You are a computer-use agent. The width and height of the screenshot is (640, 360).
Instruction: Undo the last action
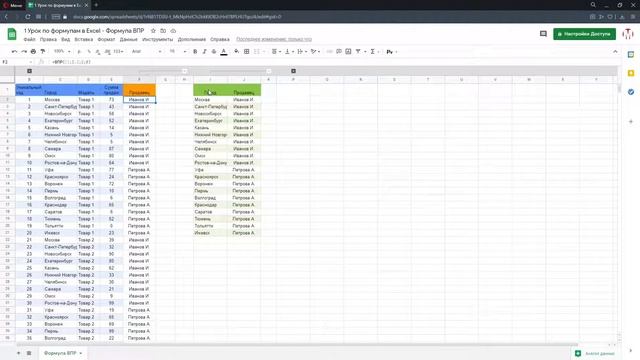tap(14, 51)
